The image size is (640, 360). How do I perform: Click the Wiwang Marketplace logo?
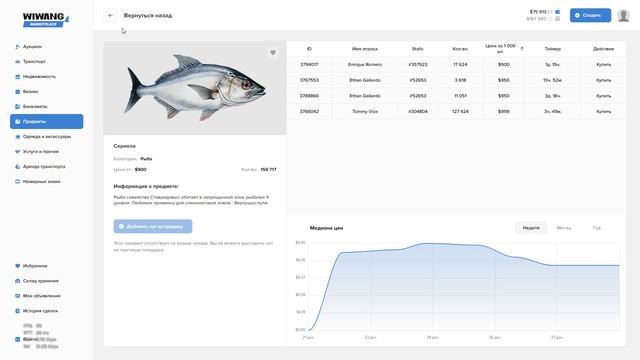tap(46, 19)
